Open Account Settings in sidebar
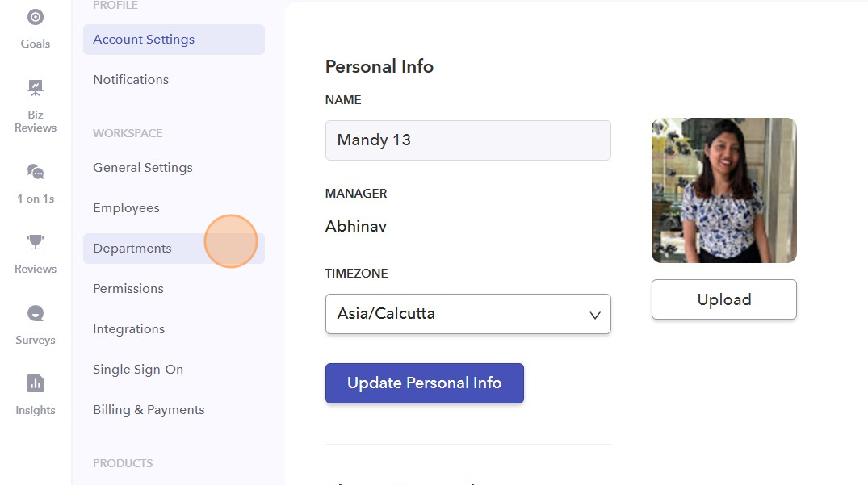This screenshot has height=485, width=868. (144, 40)
